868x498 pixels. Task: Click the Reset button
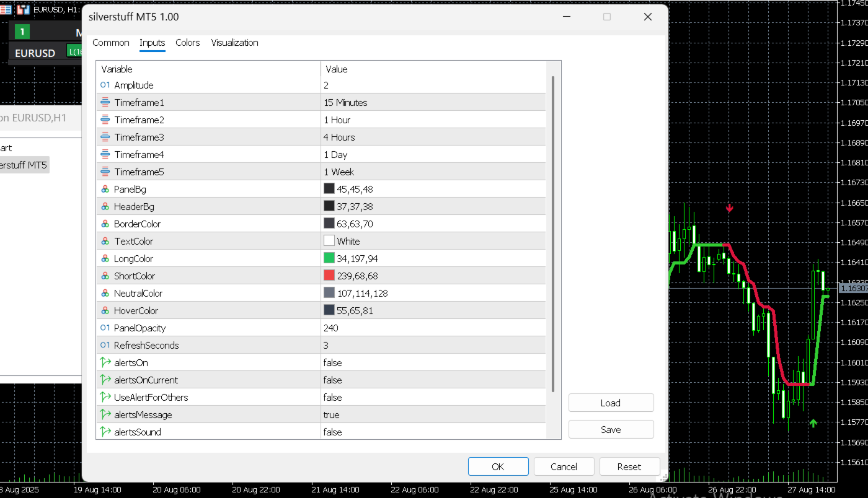[629, 466]
